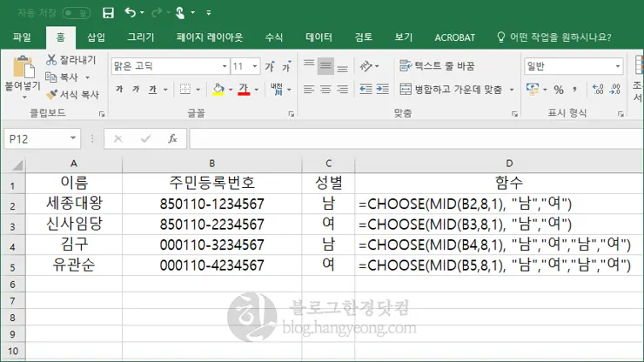Switch to the 삽입 tab
This screenshot has height=362, width=644.
(96, 37)
